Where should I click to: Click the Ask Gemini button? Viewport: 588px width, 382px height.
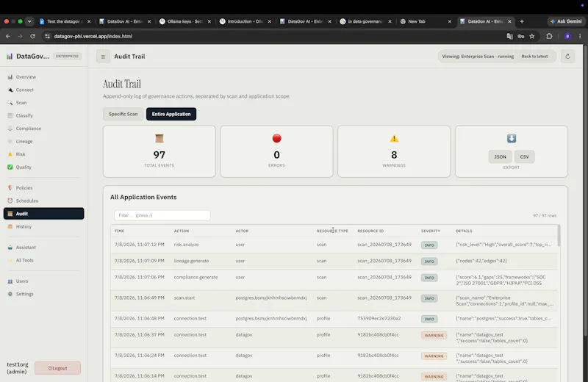point(566,21)
